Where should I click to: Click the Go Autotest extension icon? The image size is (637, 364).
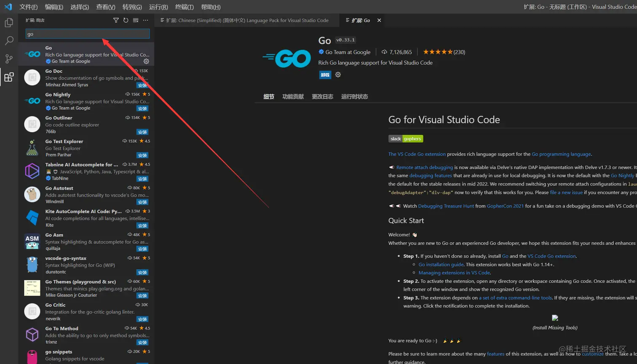[32, 194]
